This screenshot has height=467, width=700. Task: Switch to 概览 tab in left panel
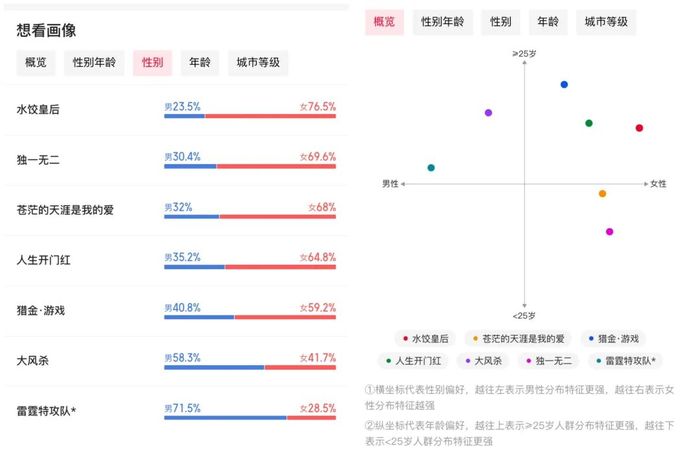click(x=36, y=63)
